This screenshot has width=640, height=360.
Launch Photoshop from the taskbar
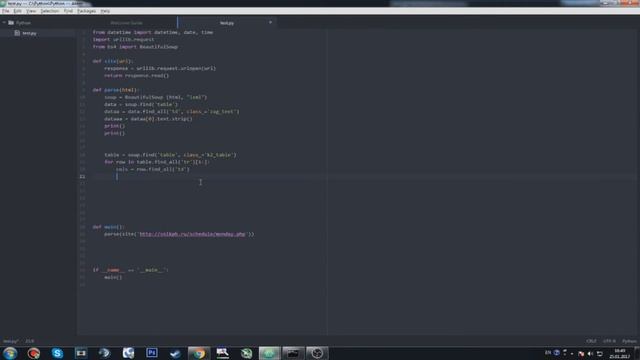(x=152, y=353)
